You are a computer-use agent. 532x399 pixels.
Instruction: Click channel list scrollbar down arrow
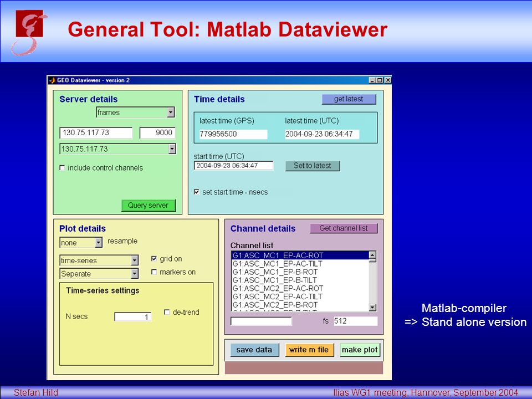tap(372, 308)
